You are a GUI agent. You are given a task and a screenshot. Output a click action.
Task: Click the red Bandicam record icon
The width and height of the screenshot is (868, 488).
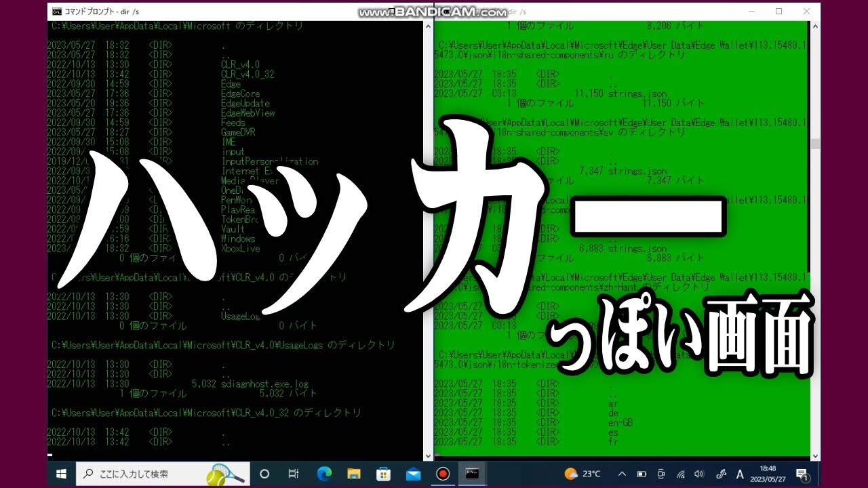(443, 474)
